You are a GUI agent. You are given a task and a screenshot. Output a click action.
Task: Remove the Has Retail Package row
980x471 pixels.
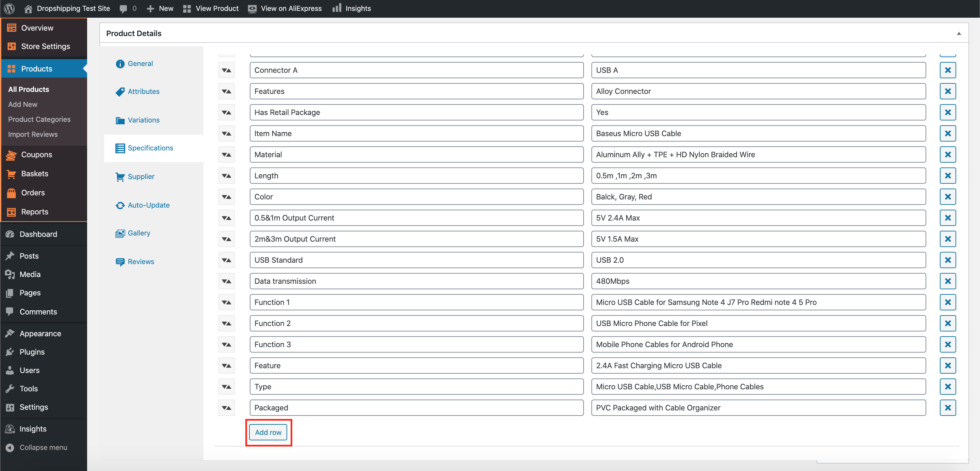click(948, 112)
